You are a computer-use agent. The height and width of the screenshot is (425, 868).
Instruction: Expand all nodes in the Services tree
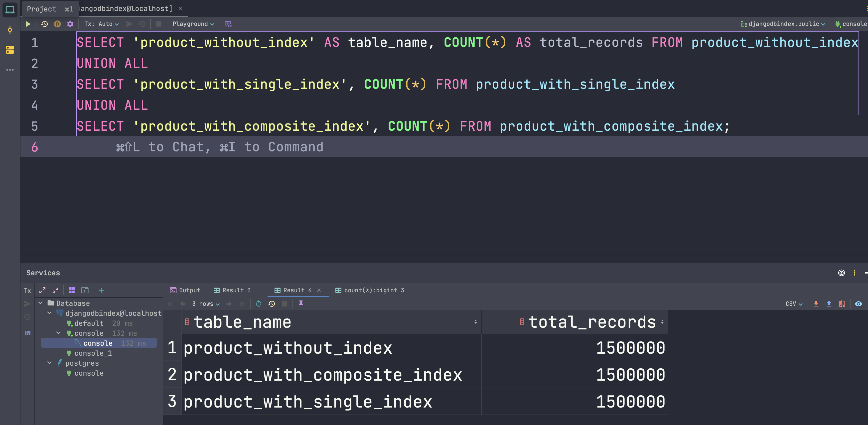[42, 290]
